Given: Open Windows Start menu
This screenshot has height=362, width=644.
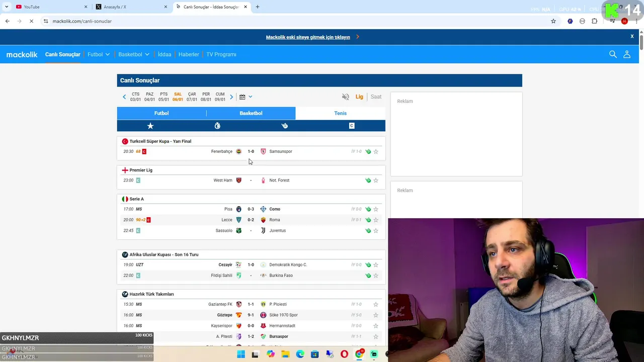Looking at the screenshot, I should [x=241, y=354].
